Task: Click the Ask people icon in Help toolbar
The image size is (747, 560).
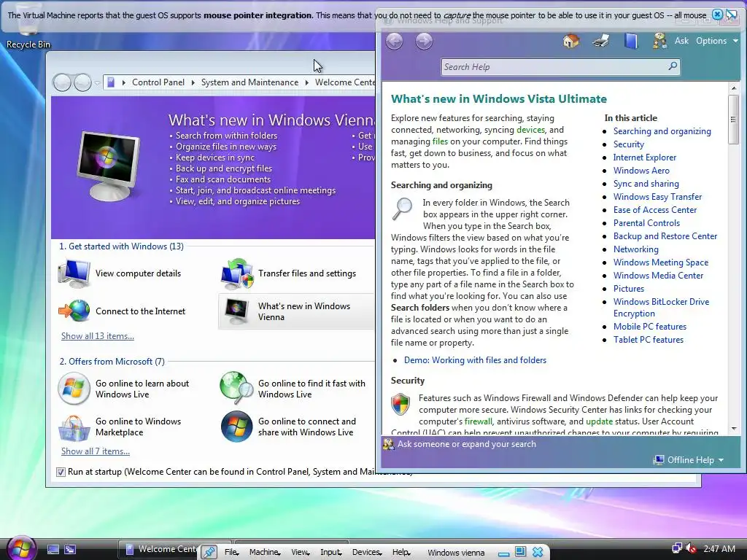Action: [x=659, y=41]
